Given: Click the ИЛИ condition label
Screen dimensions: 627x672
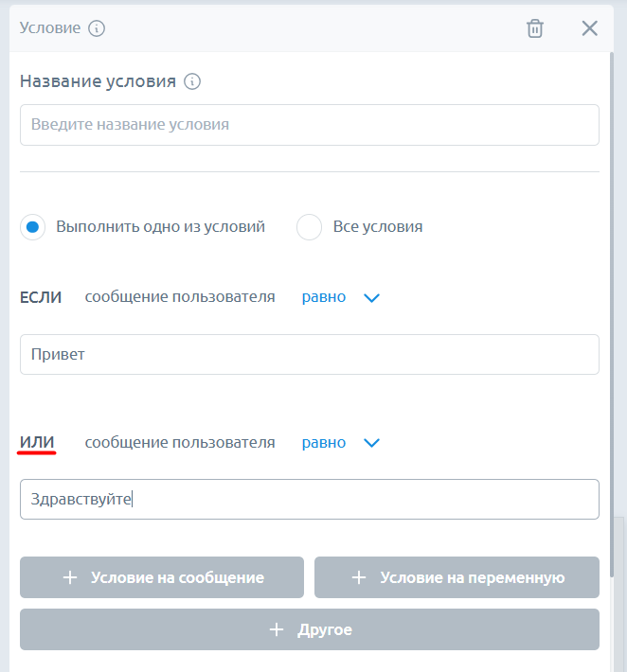Looking at the screenshot, I should (37, 443).
